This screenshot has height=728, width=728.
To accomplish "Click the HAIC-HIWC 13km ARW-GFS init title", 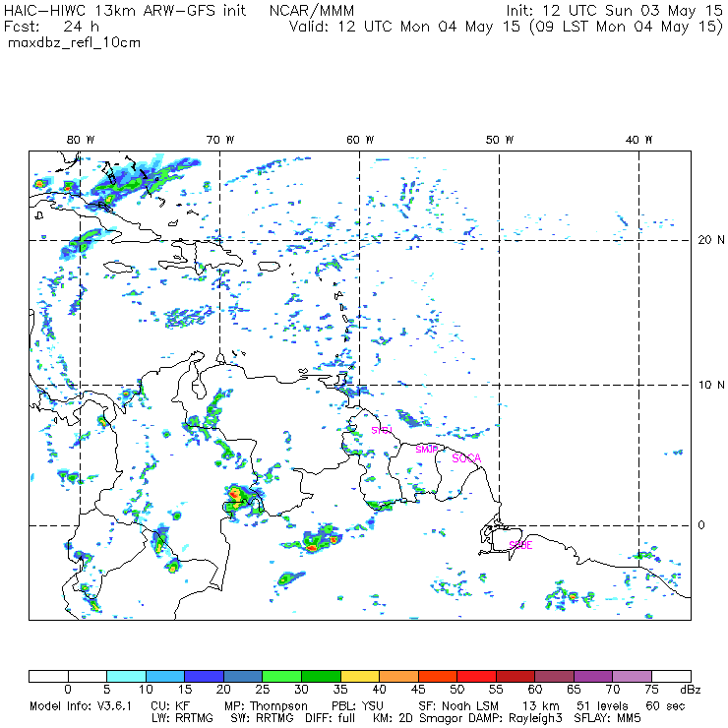I will 124,11.
